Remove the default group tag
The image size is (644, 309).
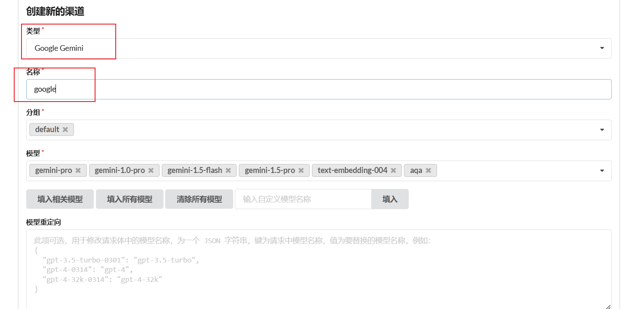coord(65,129)
